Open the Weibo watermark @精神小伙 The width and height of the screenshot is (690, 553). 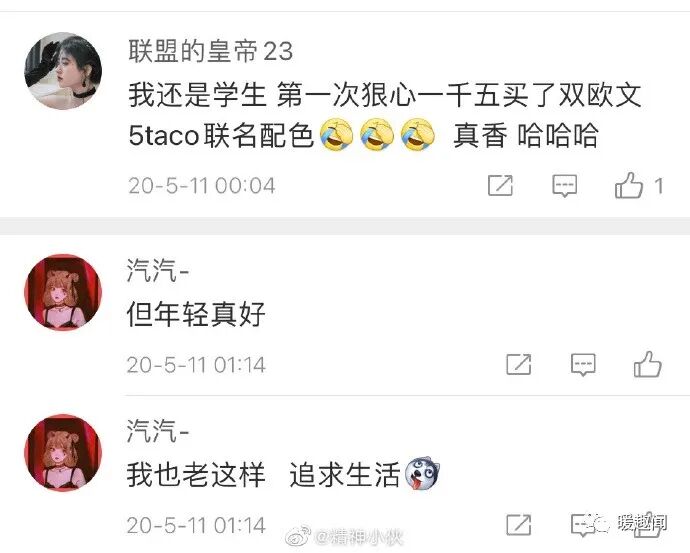click(345, 537)
